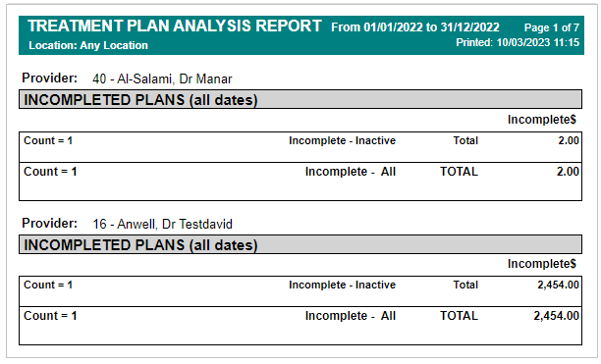Screen dimensions: 601x364
Task: Click the Page 1 of 7 indicator
Action: pos(552,27)
